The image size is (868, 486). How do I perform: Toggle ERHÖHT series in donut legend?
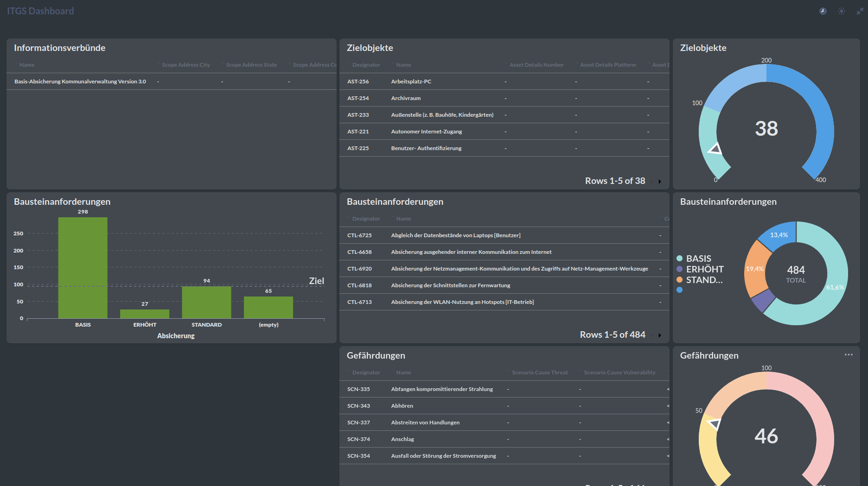point(704,269)
